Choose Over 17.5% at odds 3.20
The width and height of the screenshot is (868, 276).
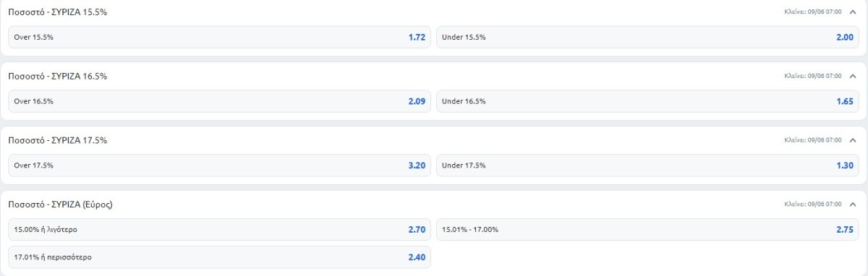220,165
